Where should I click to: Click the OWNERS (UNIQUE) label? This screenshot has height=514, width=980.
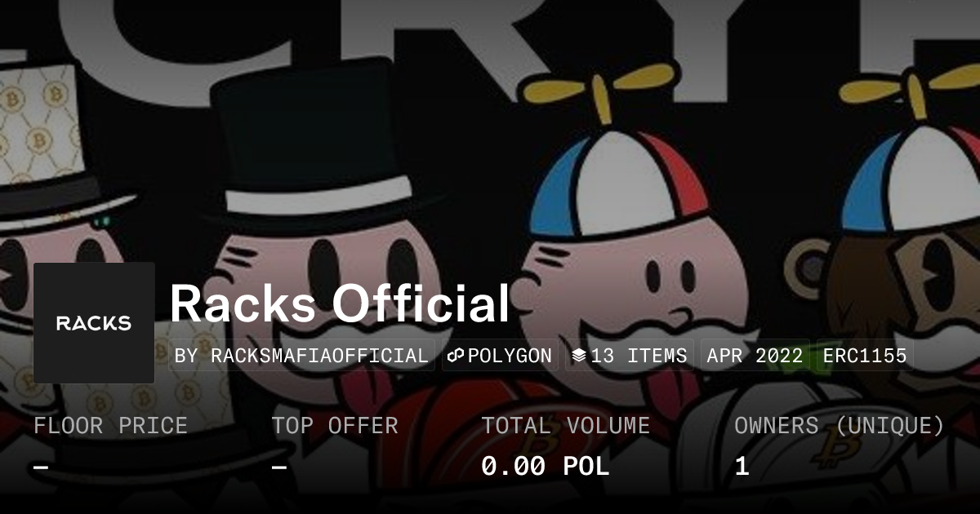(x=840, y=425)
